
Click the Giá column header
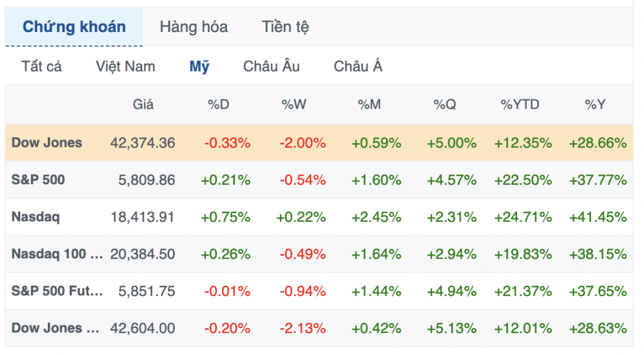[x=143, y=105]
